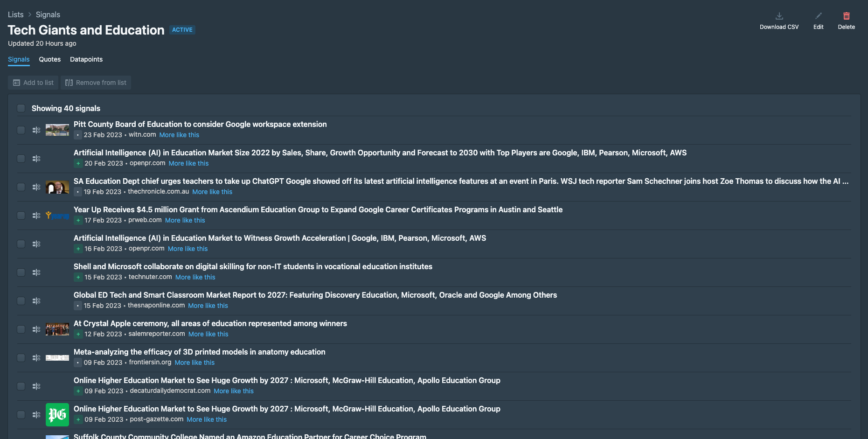Click list icon beside Global ED Tech report
The width and height of the screenshot is (868, 439).
coord(36,301)
